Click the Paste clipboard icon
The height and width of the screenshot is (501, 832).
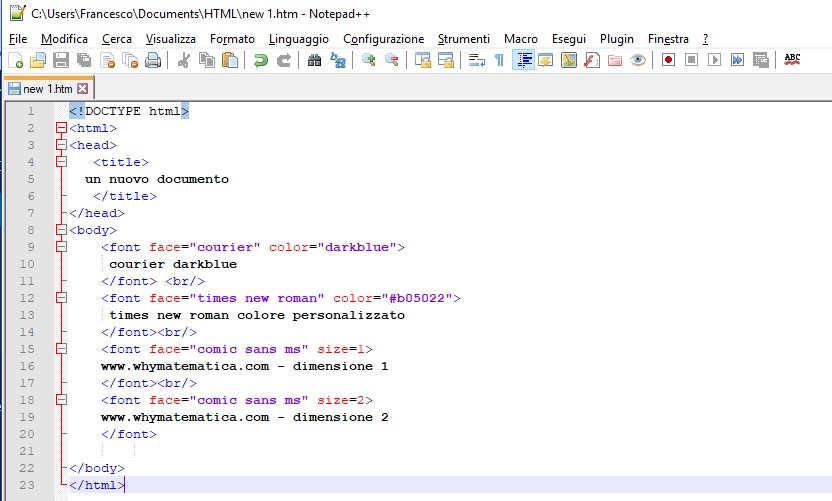(230, 60)
